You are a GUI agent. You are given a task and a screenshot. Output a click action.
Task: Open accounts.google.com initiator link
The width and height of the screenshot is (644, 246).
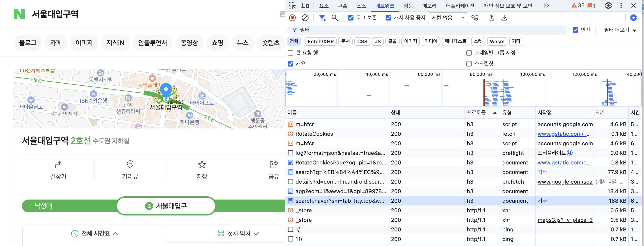[565, 124]
